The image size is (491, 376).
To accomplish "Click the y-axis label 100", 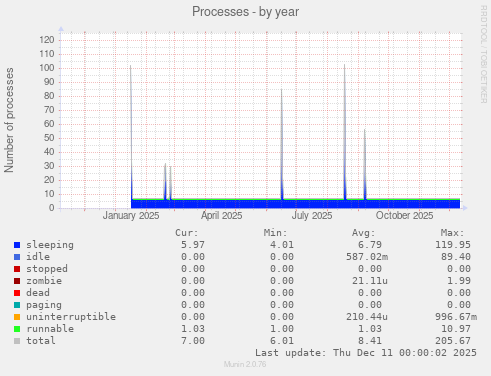I will point(47,68).
